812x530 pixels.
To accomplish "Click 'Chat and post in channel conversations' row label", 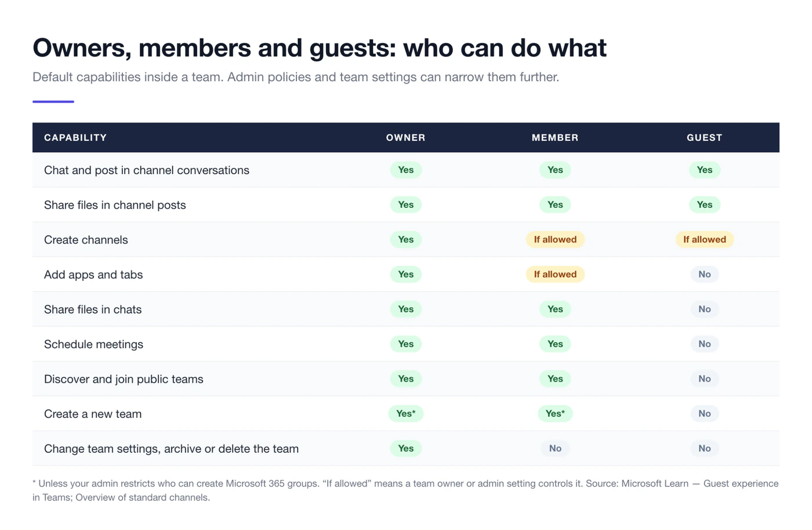I will tap(147, 170).
